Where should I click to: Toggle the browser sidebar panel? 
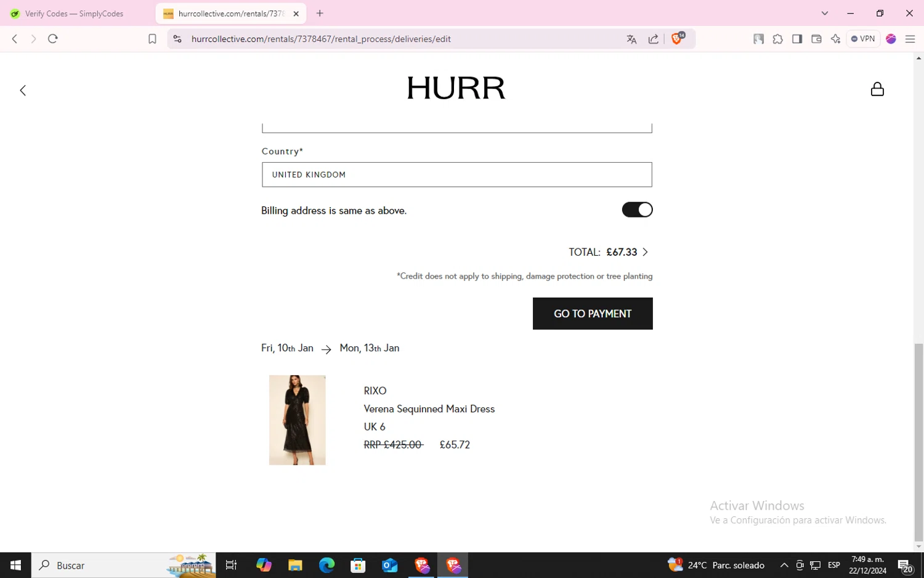[x=797, y=39]
